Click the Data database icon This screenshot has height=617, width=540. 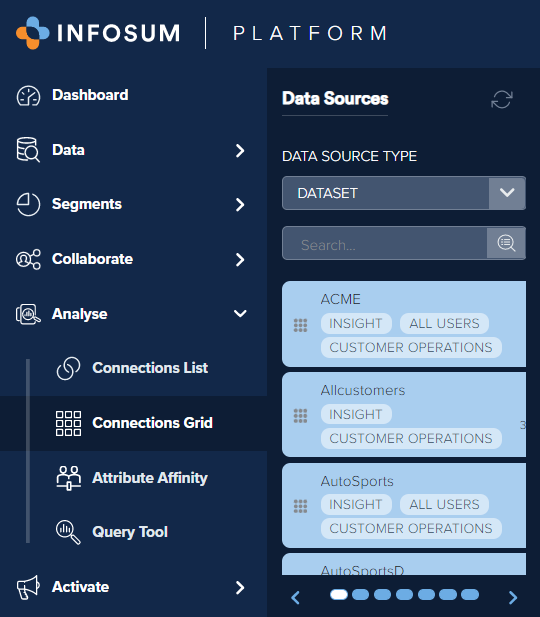click(28, 150)
